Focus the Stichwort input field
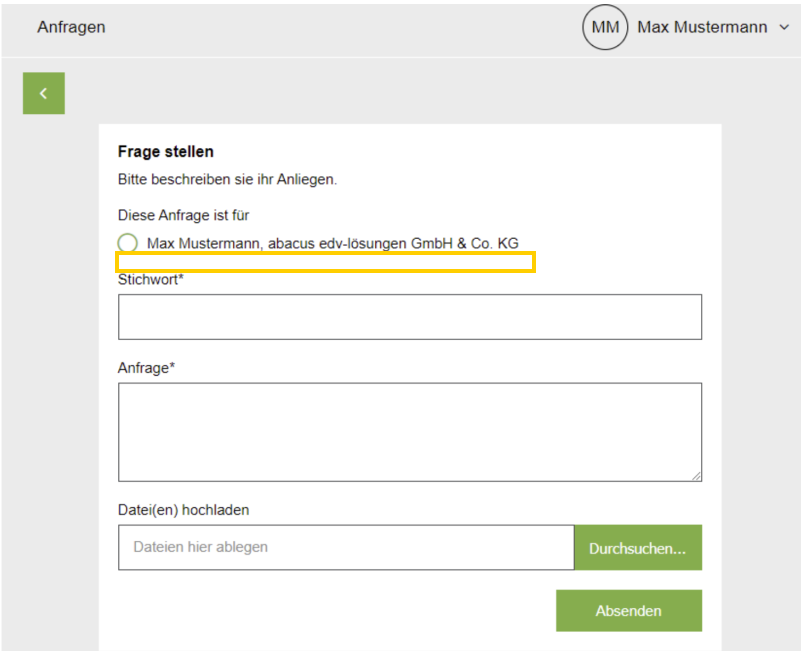The image size is (807, 656). (x=410, y=317)
